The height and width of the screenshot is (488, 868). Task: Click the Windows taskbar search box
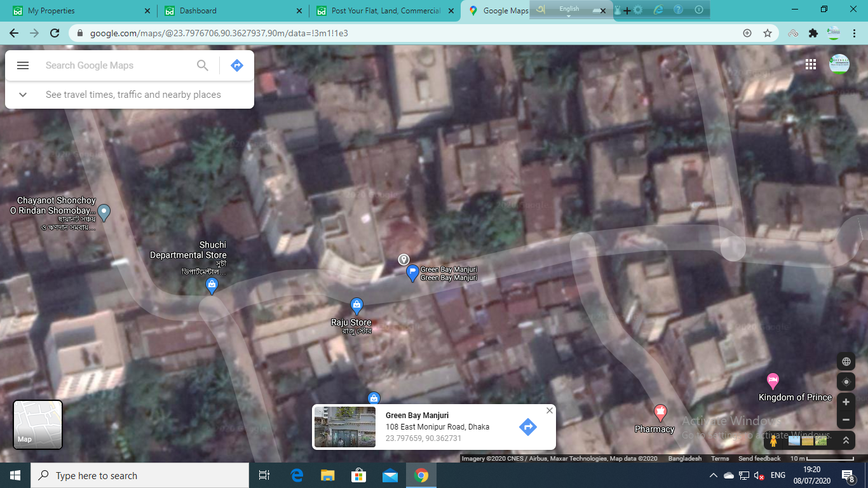click(140, 475)
